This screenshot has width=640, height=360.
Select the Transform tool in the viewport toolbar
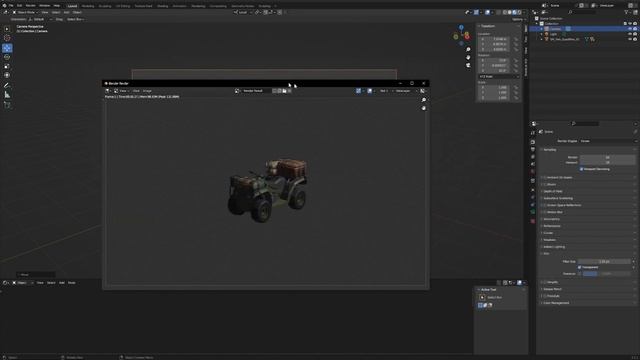pyautogui.click(x=7, y=75)
